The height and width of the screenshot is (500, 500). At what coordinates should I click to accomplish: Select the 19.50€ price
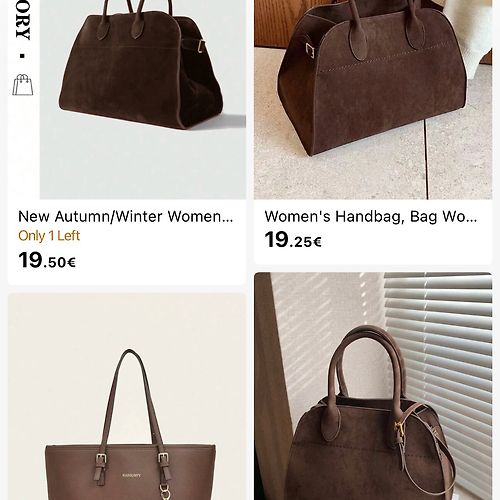click(47, 260)
